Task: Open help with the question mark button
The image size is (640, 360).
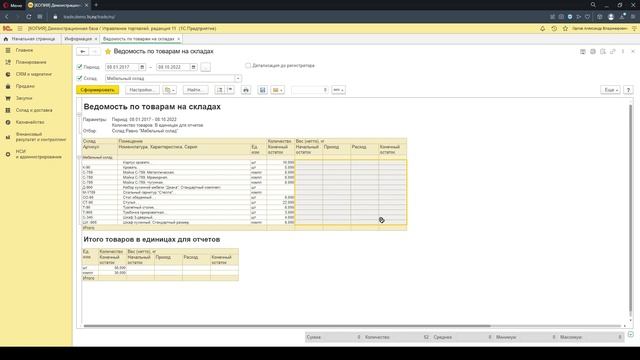Action: [x=628, y=90]
